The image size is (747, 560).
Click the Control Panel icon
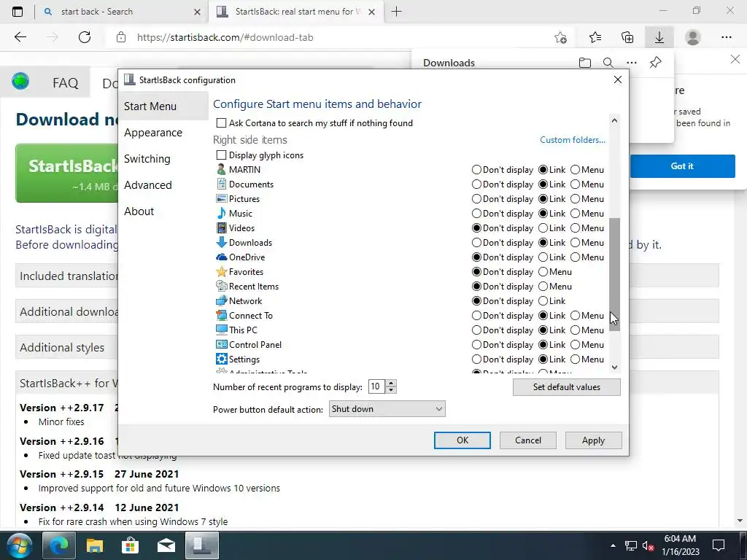coord(221,345)
